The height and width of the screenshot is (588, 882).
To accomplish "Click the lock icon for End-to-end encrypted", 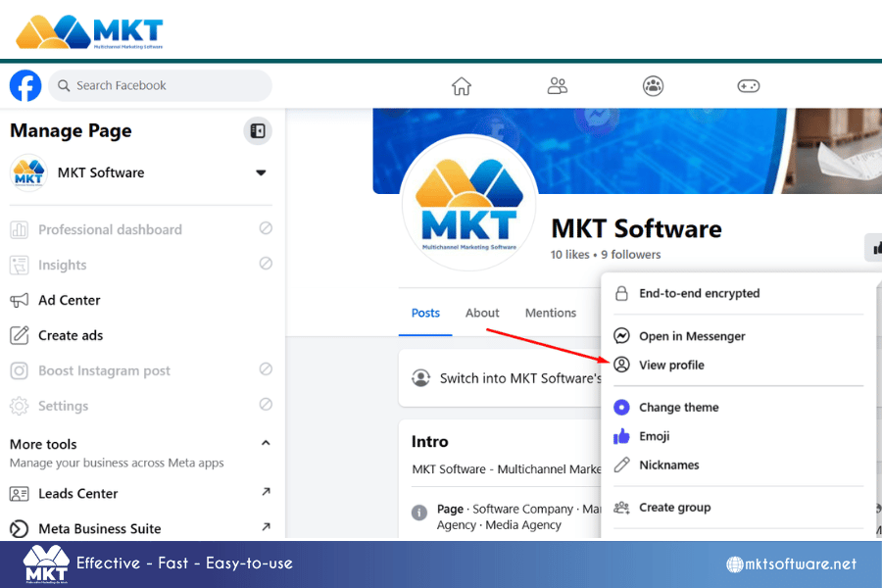I will [621, 293].
